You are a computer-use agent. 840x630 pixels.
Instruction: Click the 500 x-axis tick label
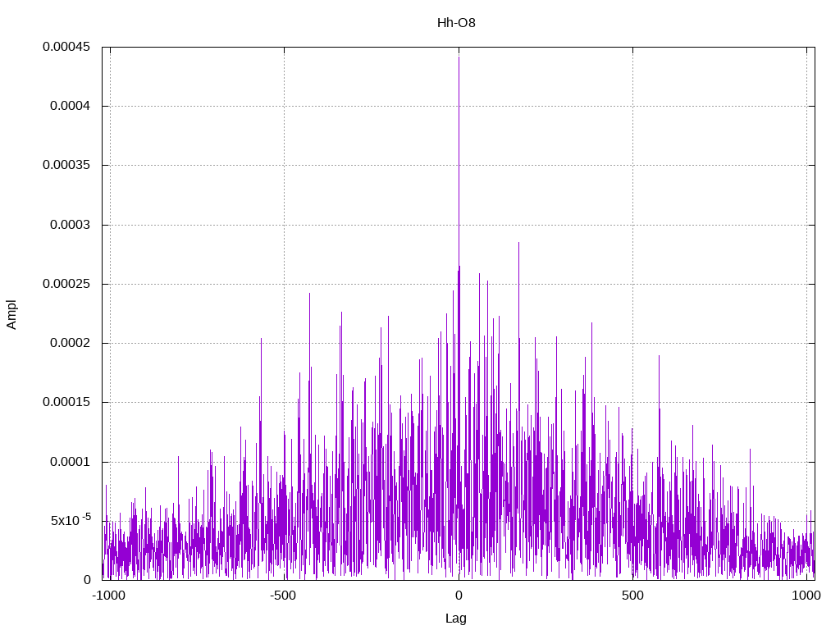coord(632,596)
